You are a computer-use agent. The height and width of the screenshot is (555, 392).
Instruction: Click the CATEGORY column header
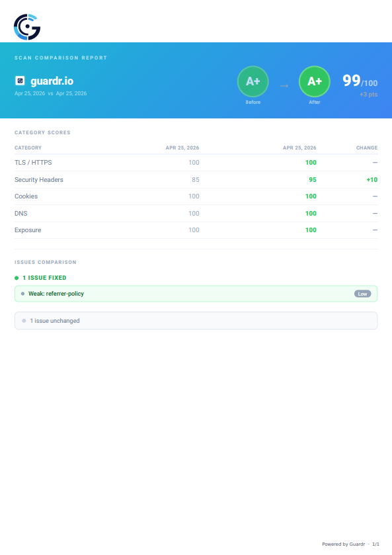28,148
